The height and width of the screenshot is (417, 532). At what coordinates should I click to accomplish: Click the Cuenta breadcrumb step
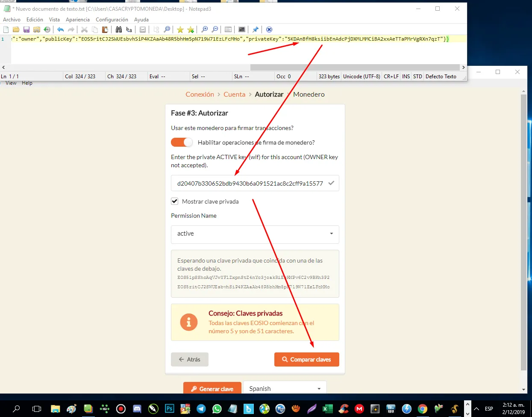coord(235,95)
